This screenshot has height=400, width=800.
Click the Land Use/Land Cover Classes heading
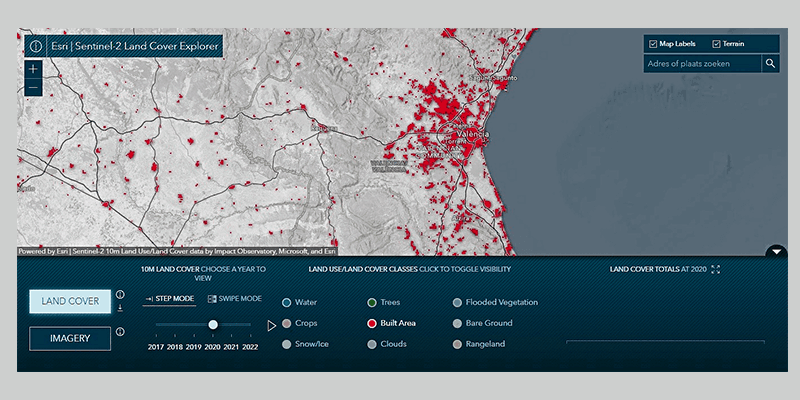(410, 269)
